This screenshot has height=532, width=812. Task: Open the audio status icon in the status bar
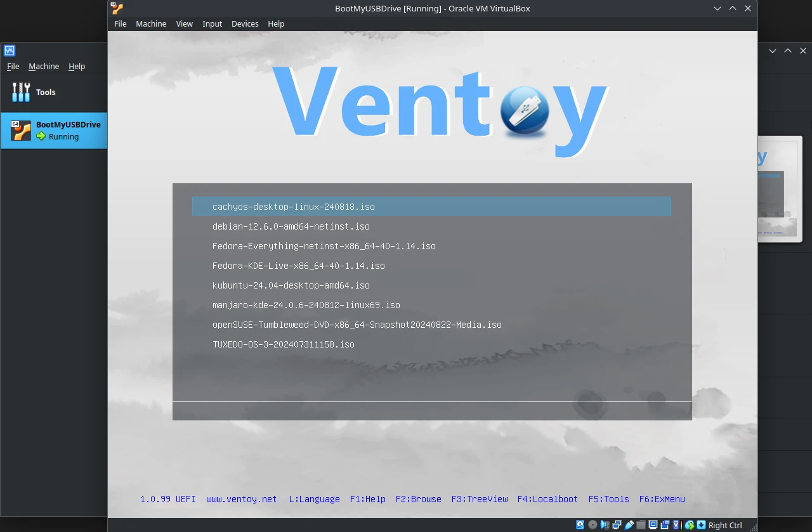[605, 525]
